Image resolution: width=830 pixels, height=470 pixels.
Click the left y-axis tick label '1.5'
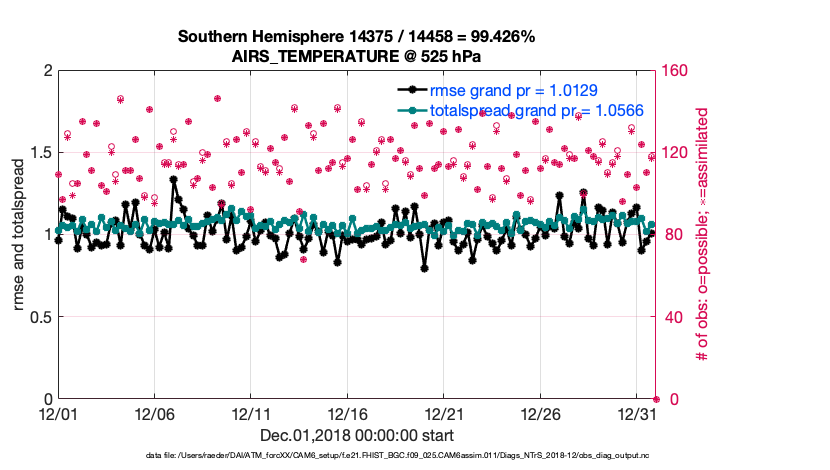41,153
